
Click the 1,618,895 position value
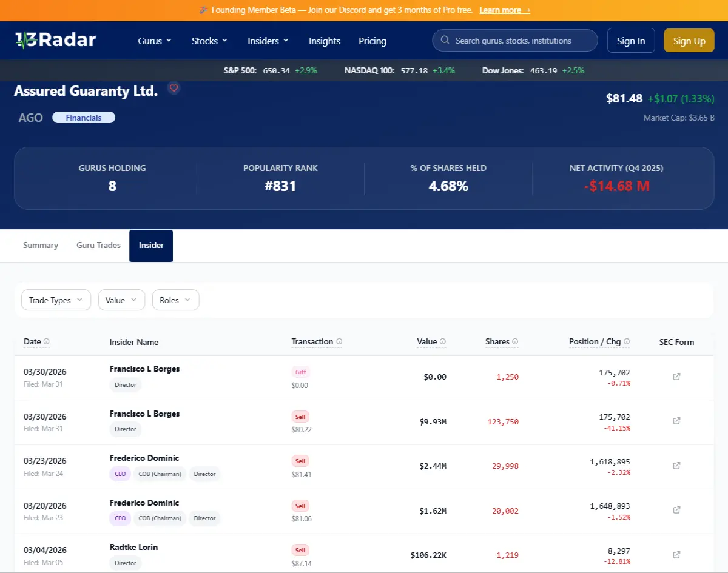[x=610, y=461]
